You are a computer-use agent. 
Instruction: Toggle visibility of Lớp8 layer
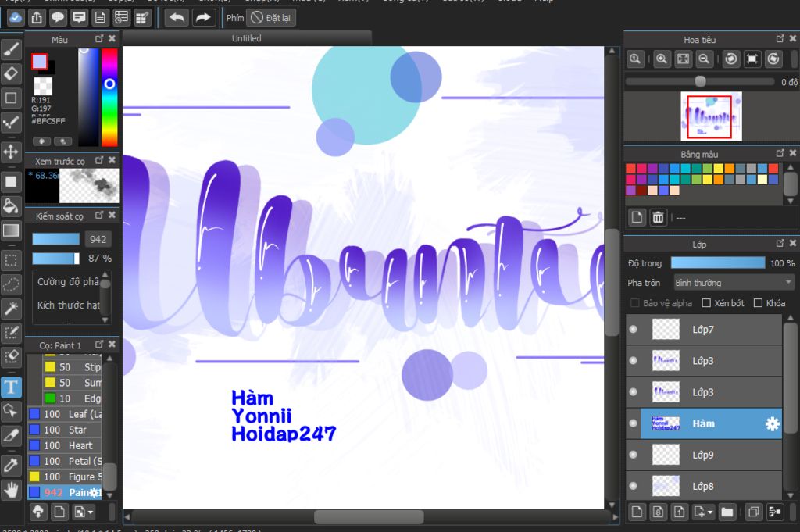pyautogui.click(x=633, y=486)
